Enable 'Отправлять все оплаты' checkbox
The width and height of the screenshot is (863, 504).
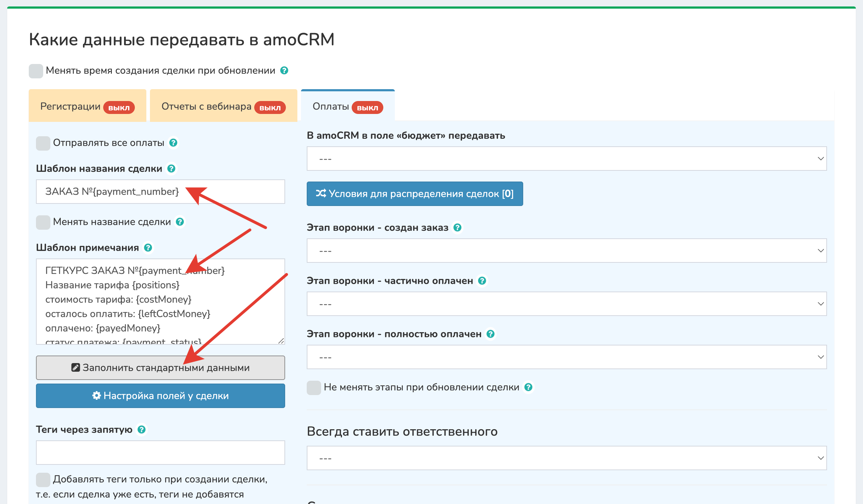[43, 143]
